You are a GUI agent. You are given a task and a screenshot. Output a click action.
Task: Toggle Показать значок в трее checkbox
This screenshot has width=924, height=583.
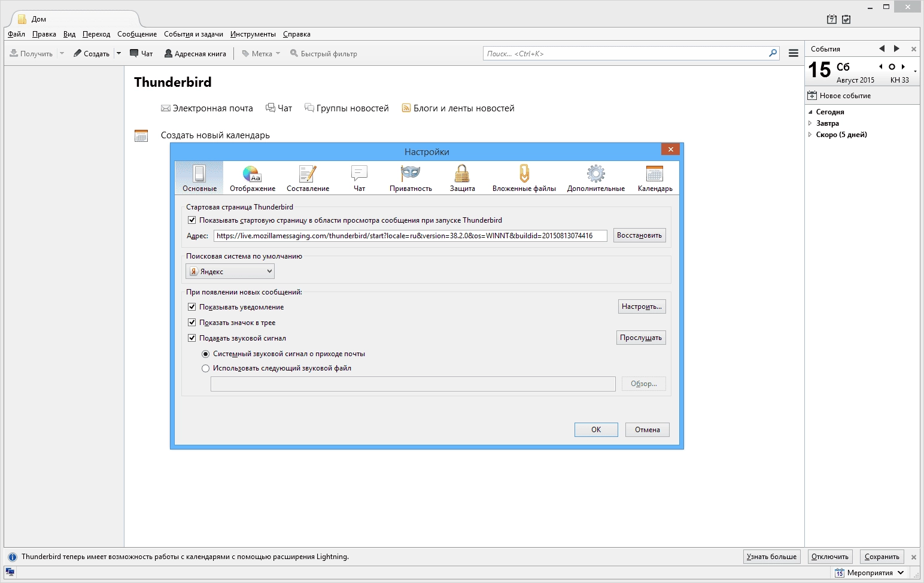tap(192, 322)
